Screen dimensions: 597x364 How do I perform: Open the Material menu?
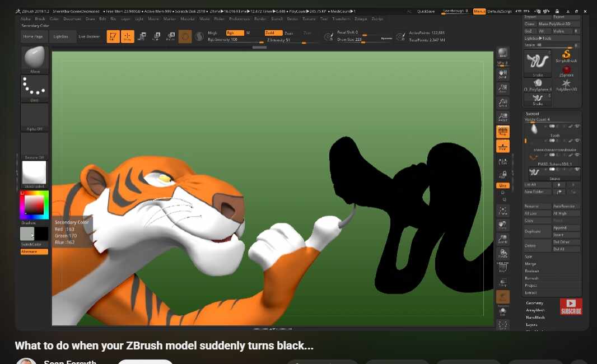(x=187, y=18)
